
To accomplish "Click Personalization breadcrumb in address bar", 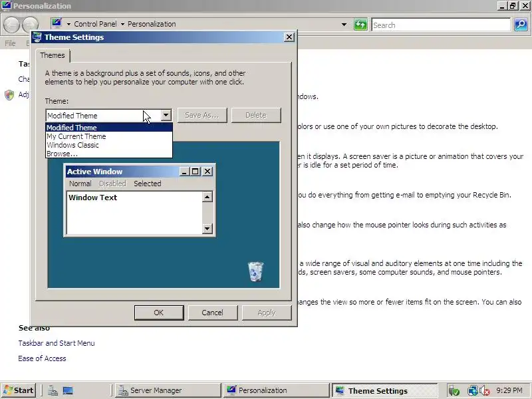I will (x=152, y=24).
